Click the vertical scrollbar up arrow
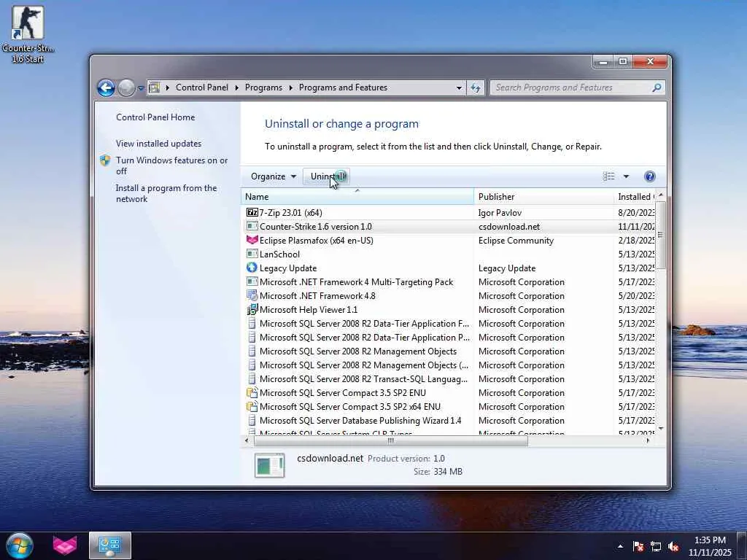The height and width of the screenshot is (560, 747). (661, 195)
